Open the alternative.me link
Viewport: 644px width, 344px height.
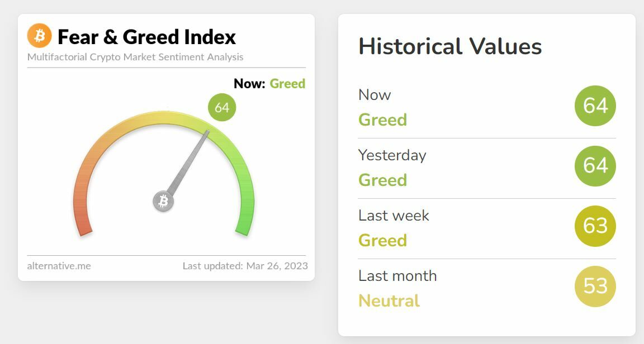coord(59,266)
